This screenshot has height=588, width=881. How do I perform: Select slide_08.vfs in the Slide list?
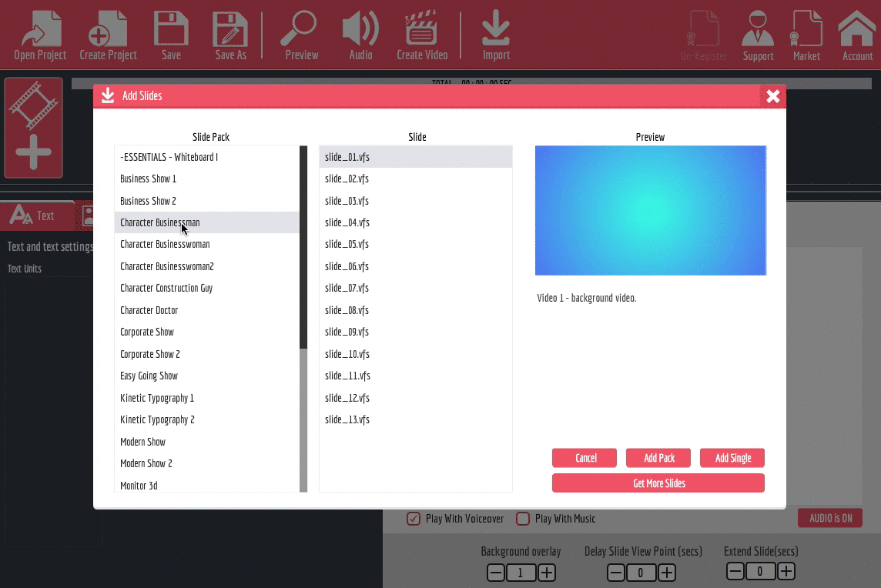point(416,310)
